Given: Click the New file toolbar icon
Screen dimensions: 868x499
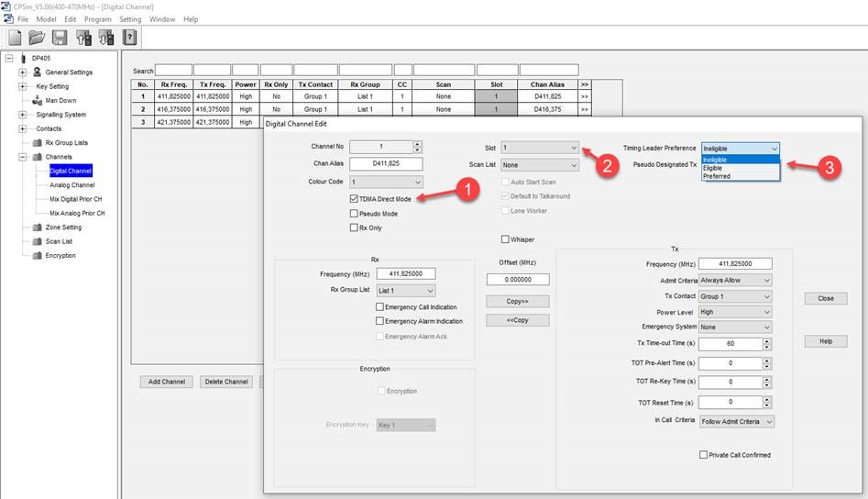Looking at the screenshot, I should coord(15,38).
